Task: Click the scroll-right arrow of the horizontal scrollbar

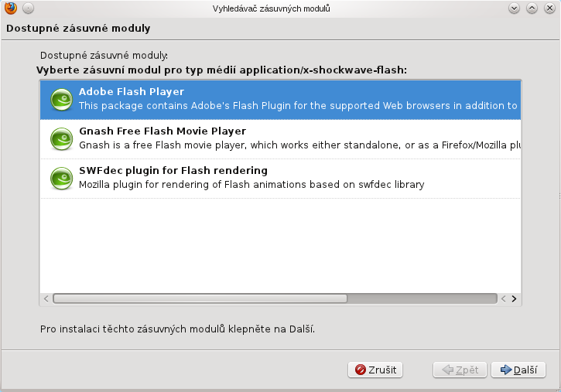Action: [x=514, y=298]
